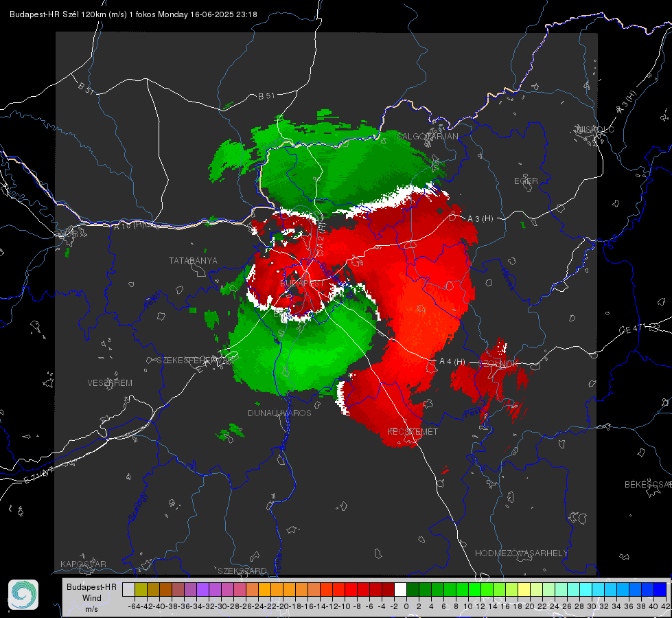Click the HÓDMEZŐVÁSÁRHELY city label
Viewport: 672px width, 618px height.
pos(521,553)
